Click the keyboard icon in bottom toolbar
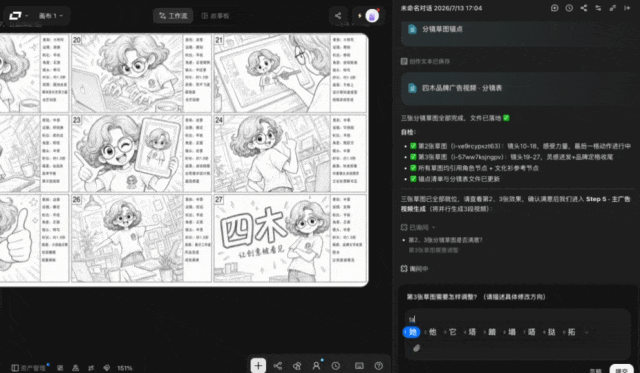 [359, 366]
